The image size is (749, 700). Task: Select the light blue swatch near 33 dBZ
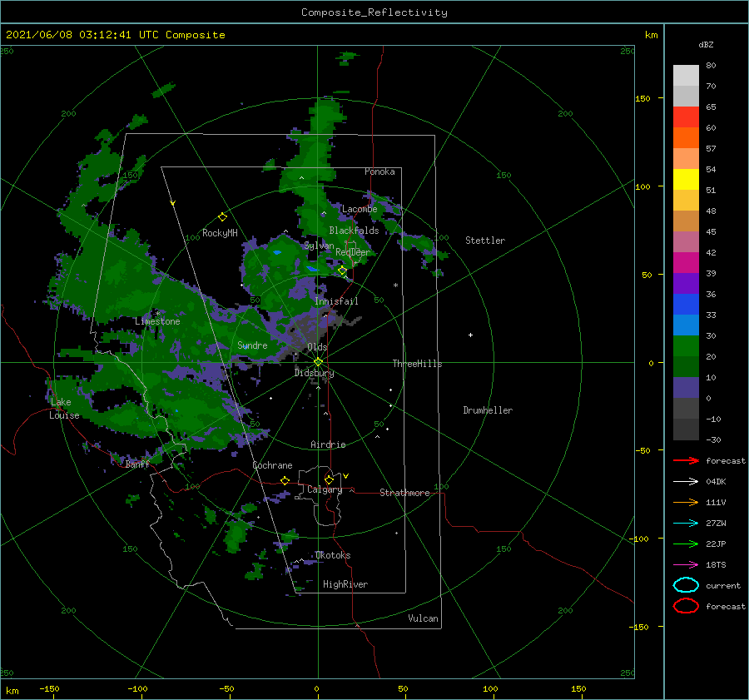(x=686, y=325)
